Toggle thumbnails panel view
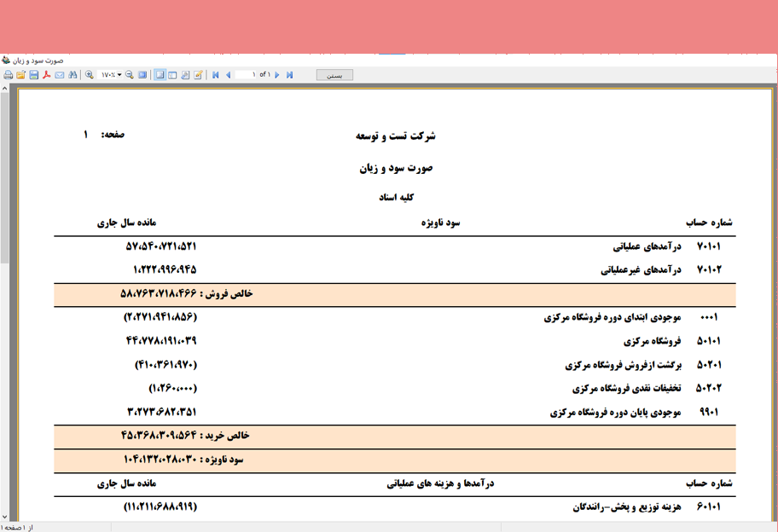Viewport: 778px width, 532px height. pos(172,75)
